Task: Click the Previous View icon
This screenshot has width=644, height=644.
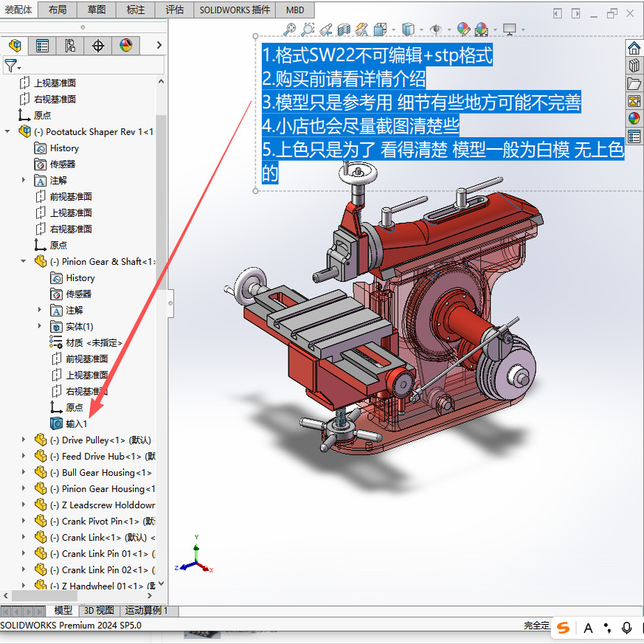Action: 326,30
